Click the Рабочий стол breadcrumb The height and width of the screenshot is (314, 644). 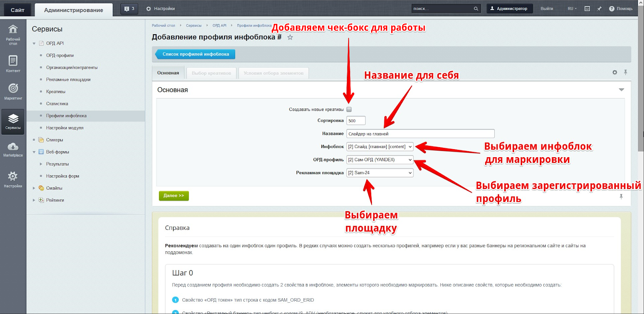[163, 25]
